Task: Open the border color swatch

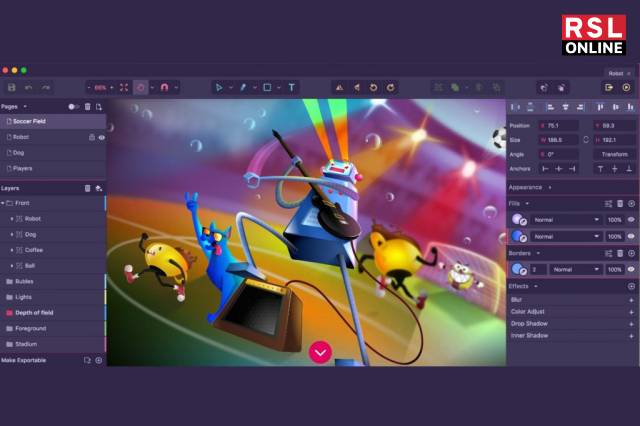Action: pos(519,269)
